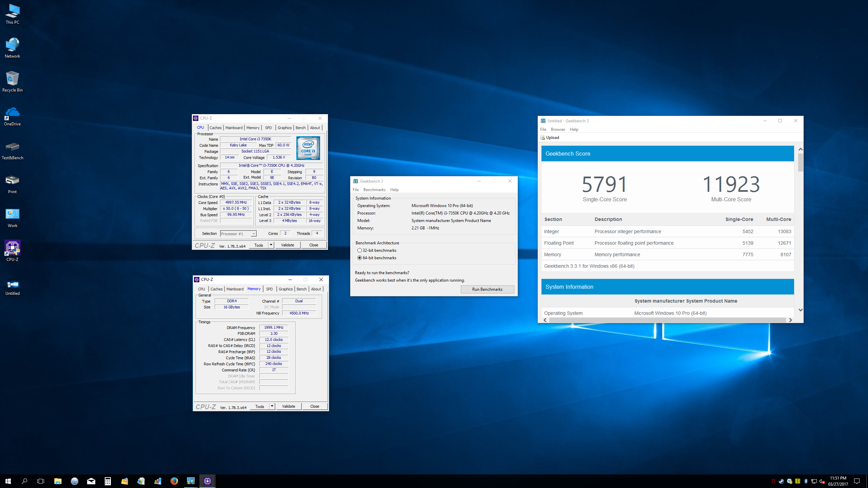Switch to CPU-Z taskbar button
This screenshot has width=868, height=488.
(208, 481)
